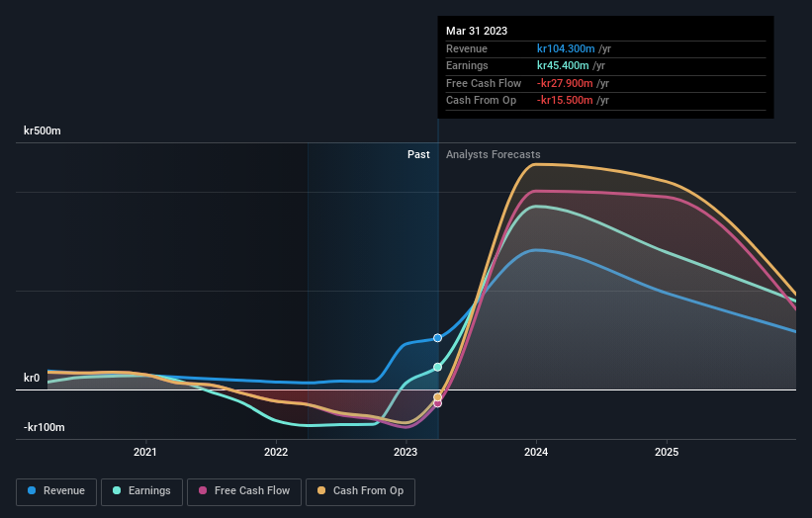812x518 pixels.
Task: Click the Analysts Forecasts label
Action: coord(493,154)
